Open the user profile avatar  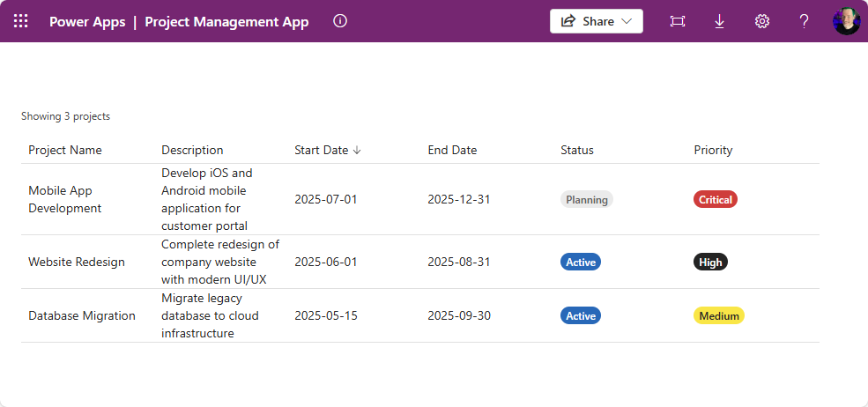846,21
